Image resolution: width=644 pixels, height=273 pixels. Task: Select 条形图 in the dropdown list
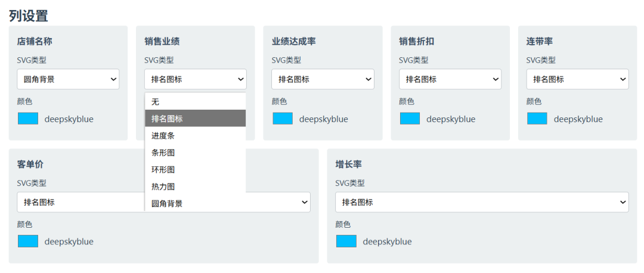(x=195, y=153)
